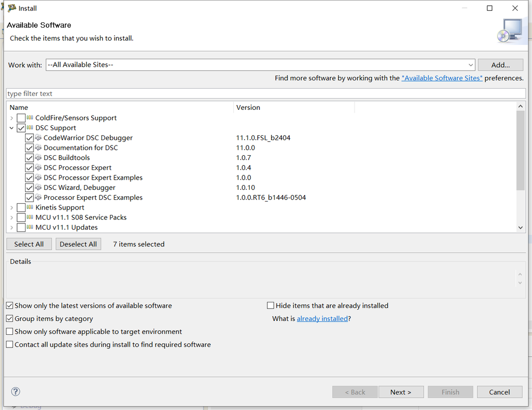This screenshot has height=410, width=532.
Task: Click the MCU v11.1 Updates category icon
Action: point(30,228)
